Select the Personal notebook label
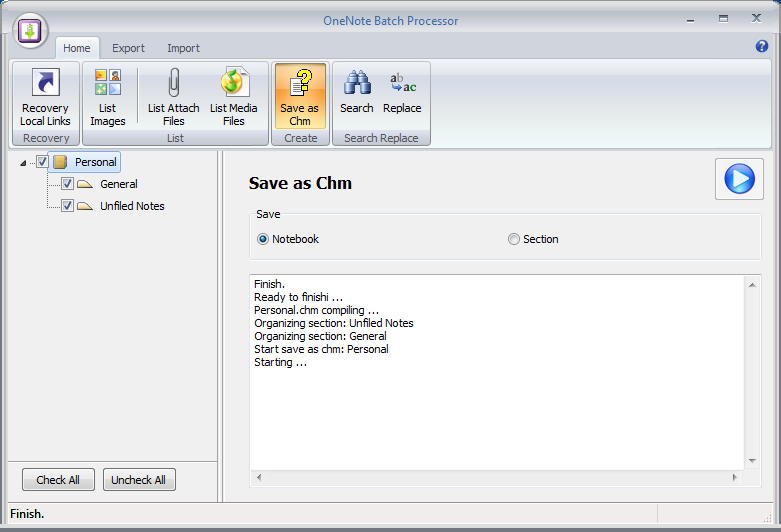Viewport: 781px width, 532px height. click(96, 162)
